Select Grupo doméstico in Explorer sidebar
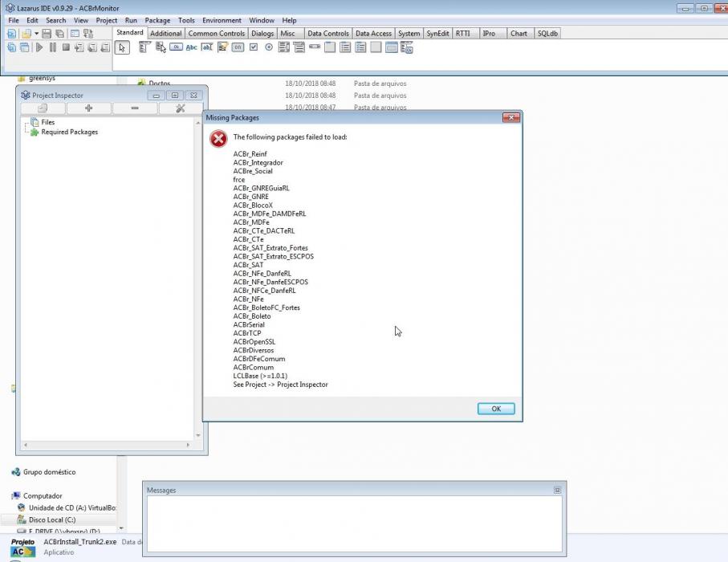The height and width of the screenshot is (562, 728). [49, 472]
